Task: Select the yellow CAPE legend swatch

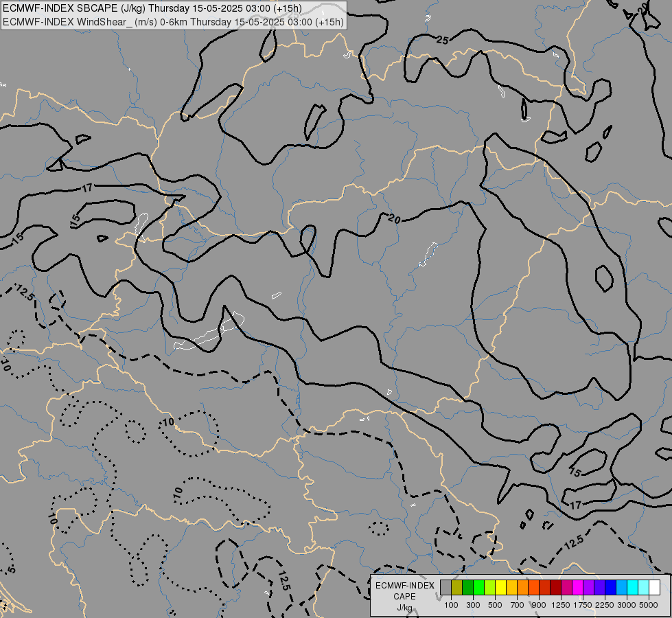Action: pos(500,588)
